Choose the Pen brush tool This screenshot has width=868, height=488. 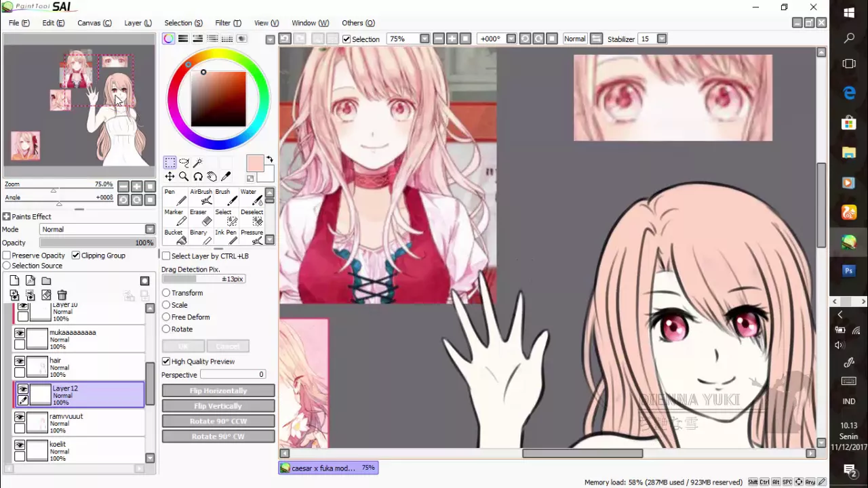(x=174, y=197)
